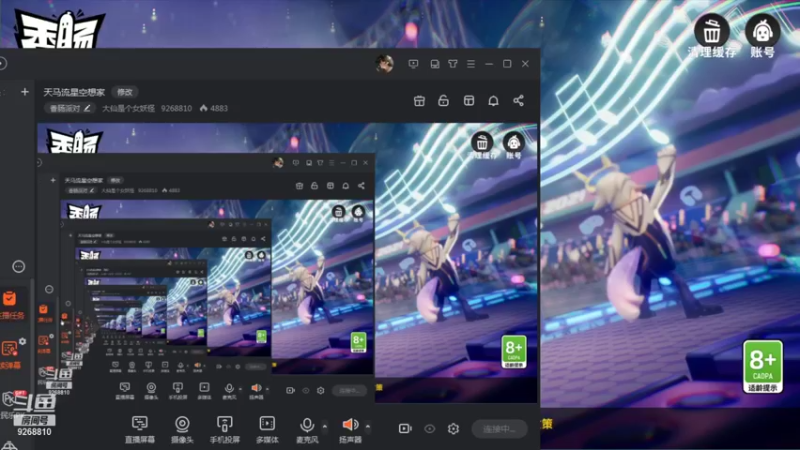Open stream settings gear in bottom bar
The height and width of the screenshot is (450, 800).
[453, 429]
